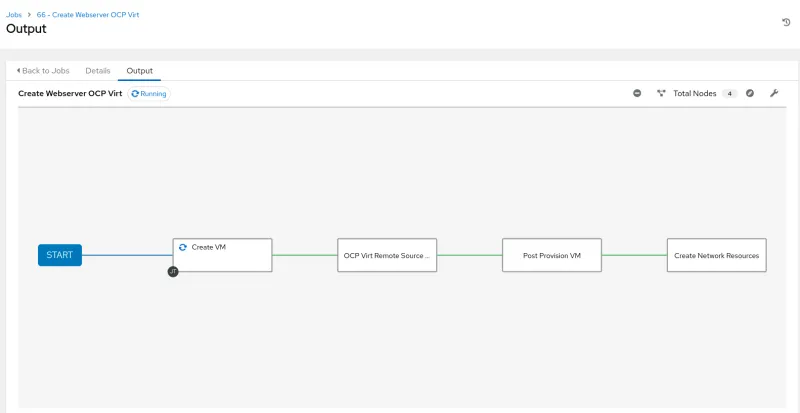The height and width of the screenshot is (413, 800).
Task: Click running sync icon in Create VM node
Action: [x=183, y=247]
